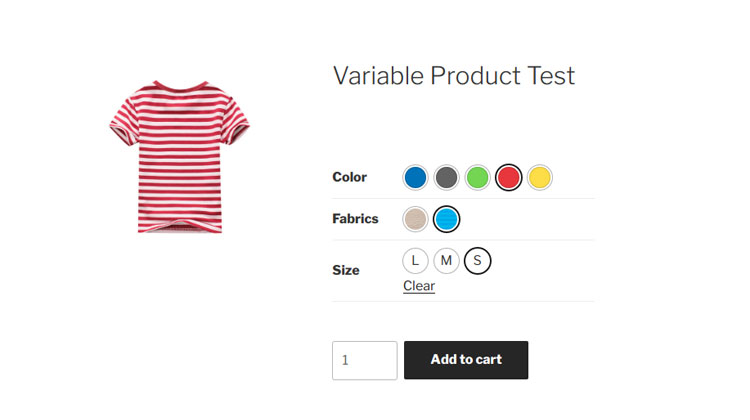Choose the dark gray color swatch
Viewport: 750px width, 420px height.
[x=446, y=178]
